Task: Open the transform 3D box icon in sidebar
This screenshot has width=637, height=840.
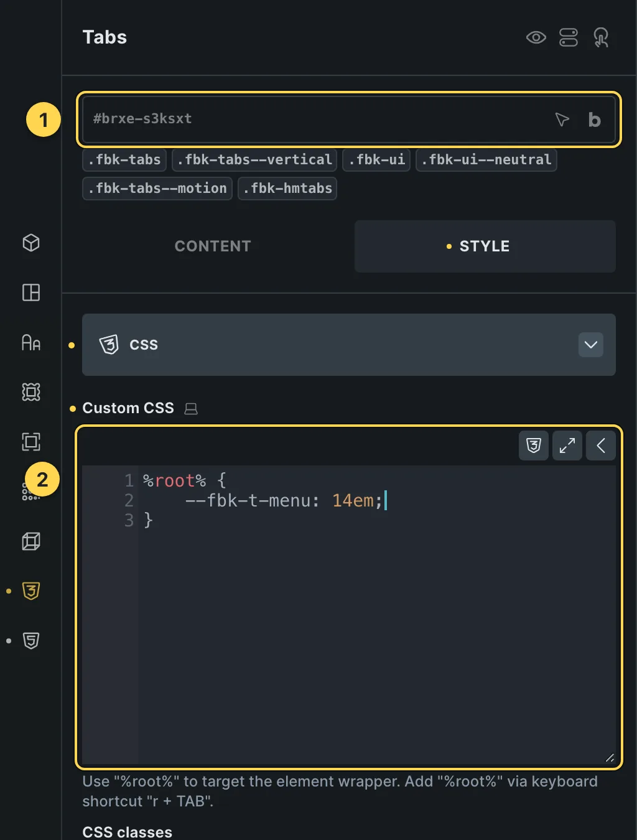Action: point(31,541)
